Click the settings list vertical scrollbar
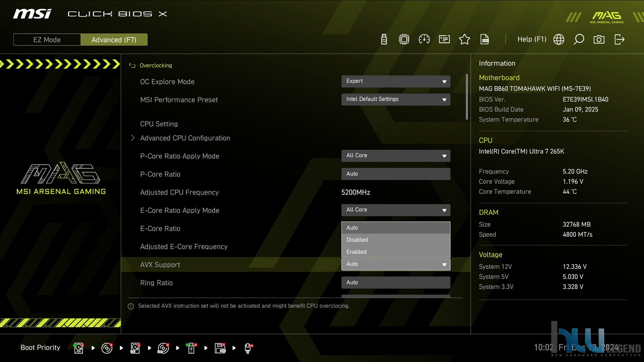The image size is (644, 362). (467, 97)
